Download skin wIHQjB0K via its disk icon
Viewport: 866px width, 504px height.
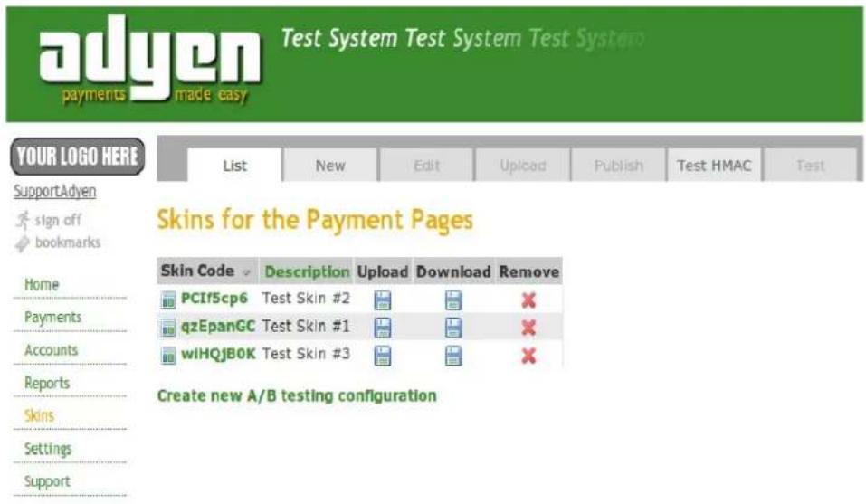coord(453,356)
